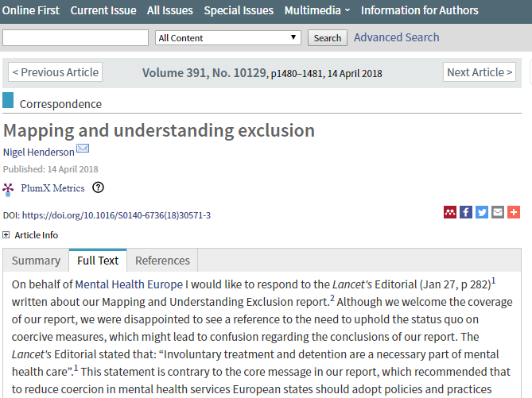The image size is (532, 398).
Task: Open PlumX Metrics help question icon
Action: click(98, 187)
